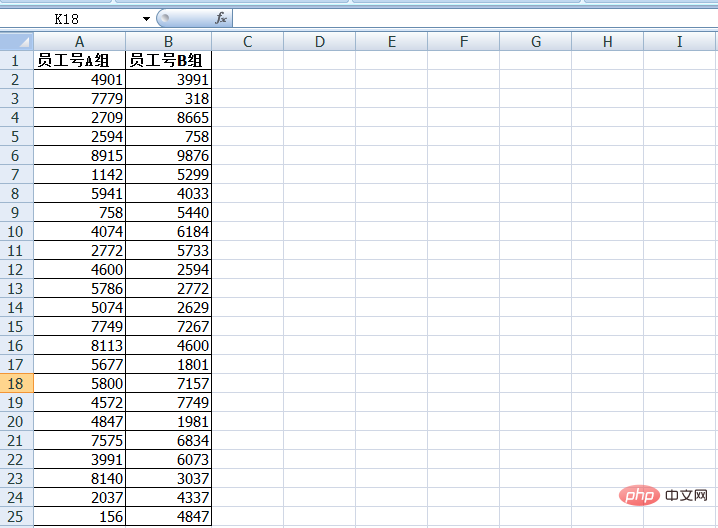
Task: Click cell containing 1801
Action: coord(169,365)
